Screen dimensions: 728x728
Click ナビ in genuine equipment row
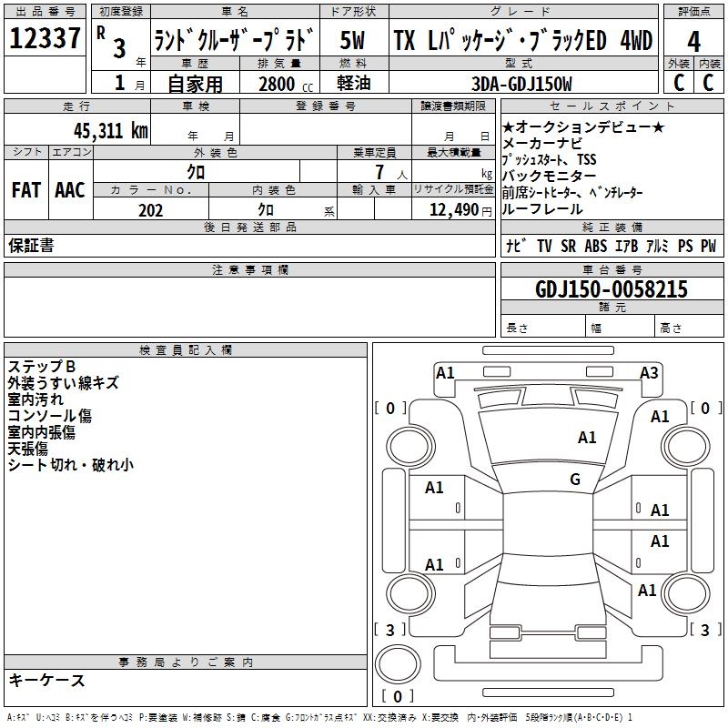pyautogui.click(x=516, y=246)
